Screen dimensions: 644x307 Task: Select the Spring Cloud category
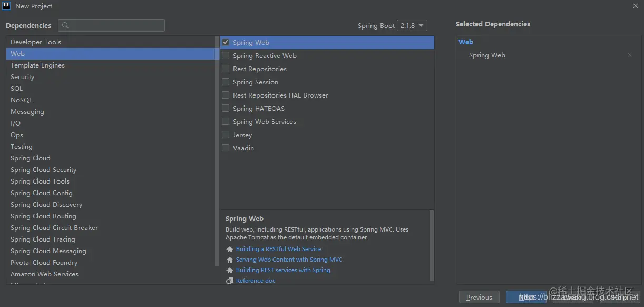(x=111, y=158)
